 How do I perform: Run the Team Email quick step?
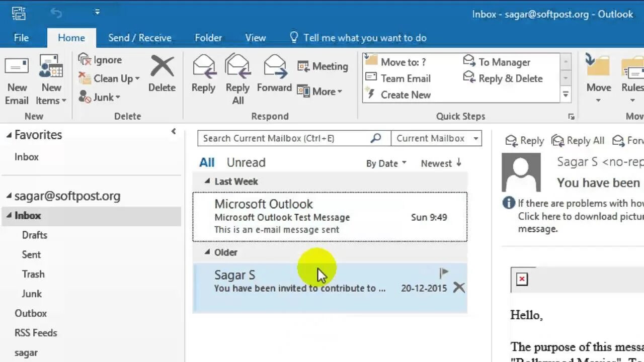[398, 78]
